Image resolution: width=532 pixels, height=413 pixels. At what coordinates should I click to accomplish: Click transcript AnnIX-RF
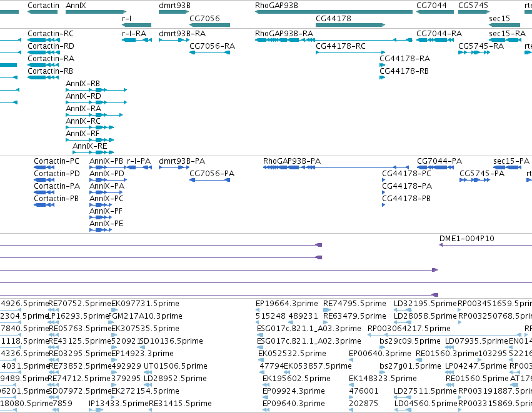click(90, 140)
